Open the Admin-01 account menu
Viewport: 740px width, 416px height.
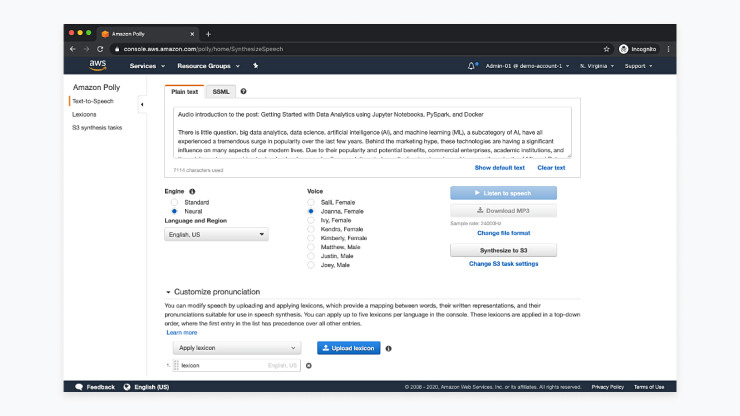coord(527,66)
